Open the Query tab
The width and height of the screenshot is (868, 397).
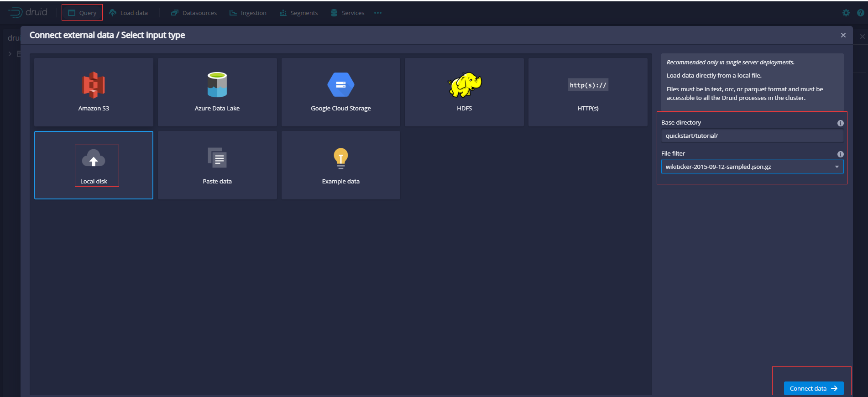(x=82, y=13)
